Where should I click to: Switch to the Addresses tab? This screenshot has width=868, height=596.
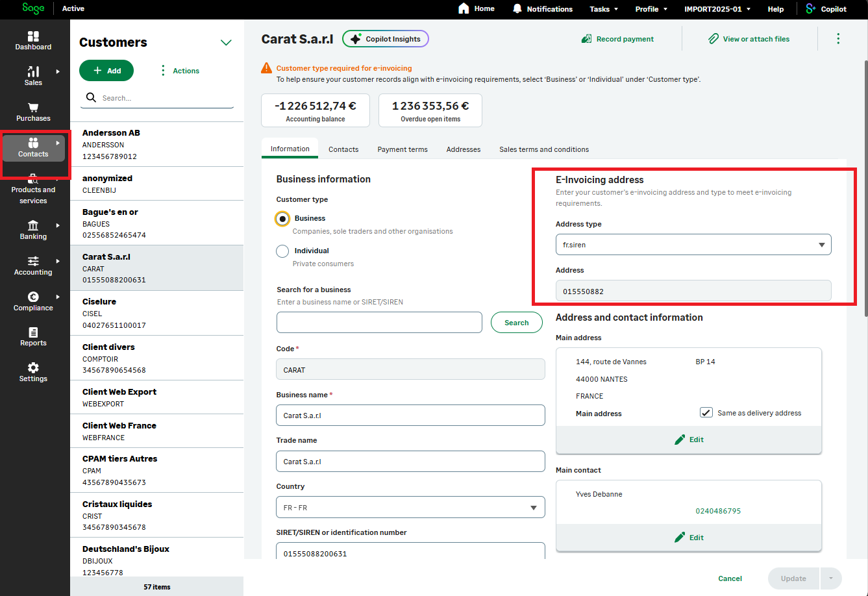464,149
